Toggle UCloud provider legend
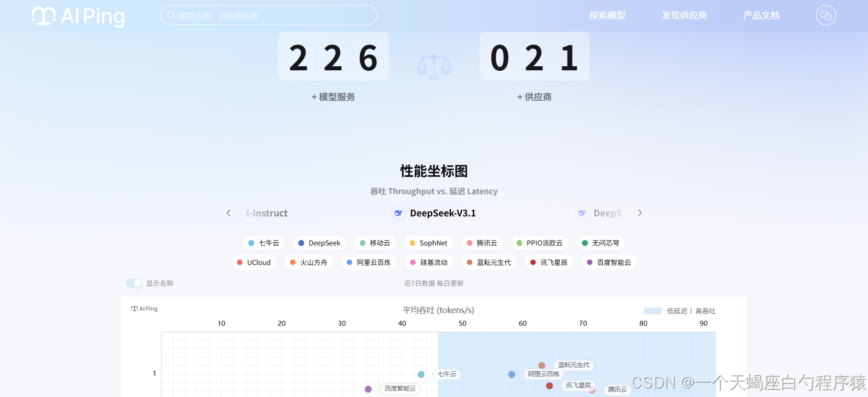The height and width of the screenshot is (397, 868). tap(254, 263)
